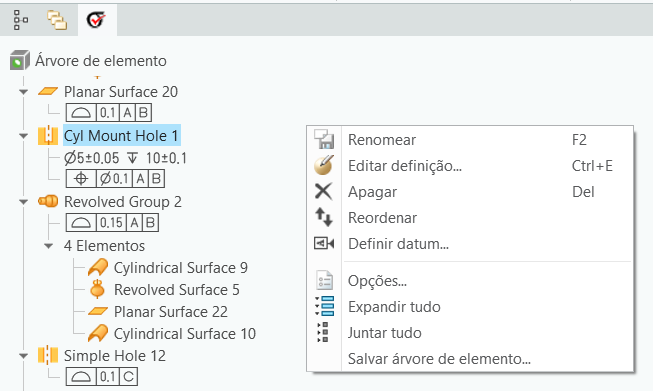This screenshot has height=391, width=653.
Task: Select the Árvore de elemento root label
Action: [x=101, y=61]
